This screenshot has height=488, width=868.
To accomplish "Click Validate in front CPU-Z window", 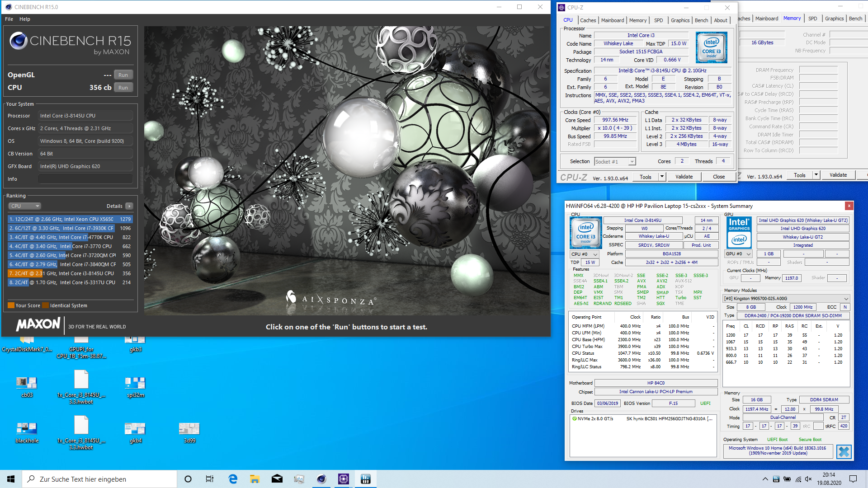I will [684, 177].
